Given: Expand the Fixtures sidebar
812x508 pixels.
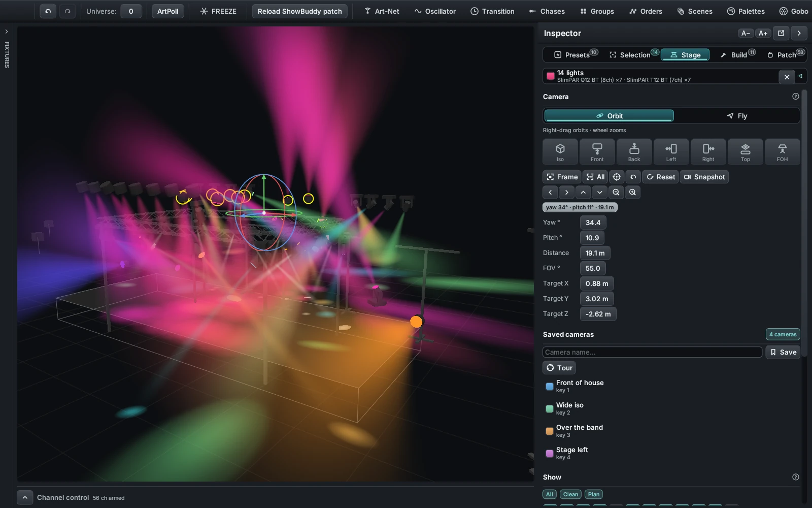Looking at the screenshot, I should point(7,31).
